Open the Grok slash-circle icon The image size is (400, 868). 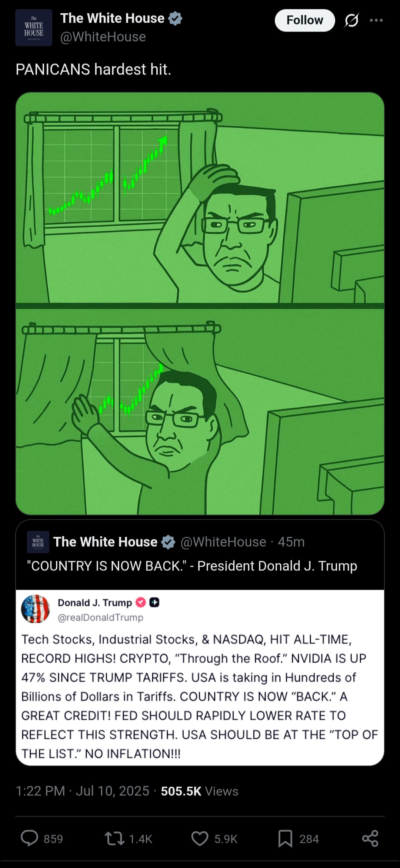[351, 20]
